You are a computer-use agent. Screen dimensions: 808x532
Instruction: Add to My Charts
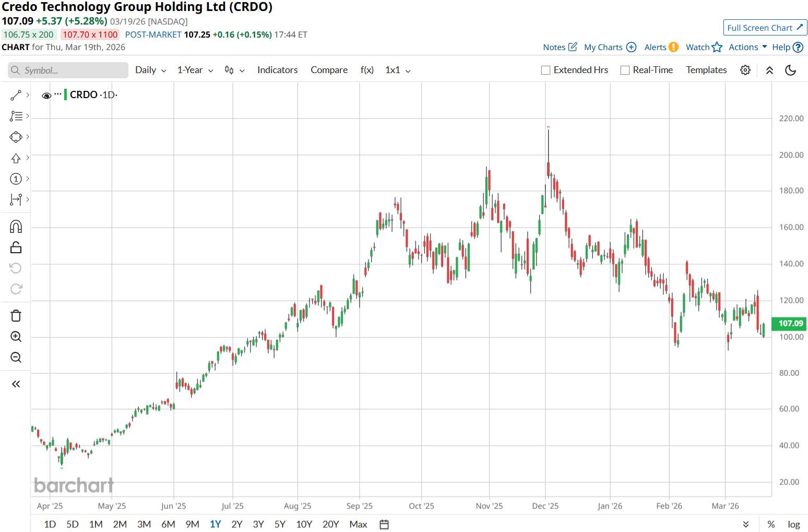pyautogui.click(x=610, y=47)
